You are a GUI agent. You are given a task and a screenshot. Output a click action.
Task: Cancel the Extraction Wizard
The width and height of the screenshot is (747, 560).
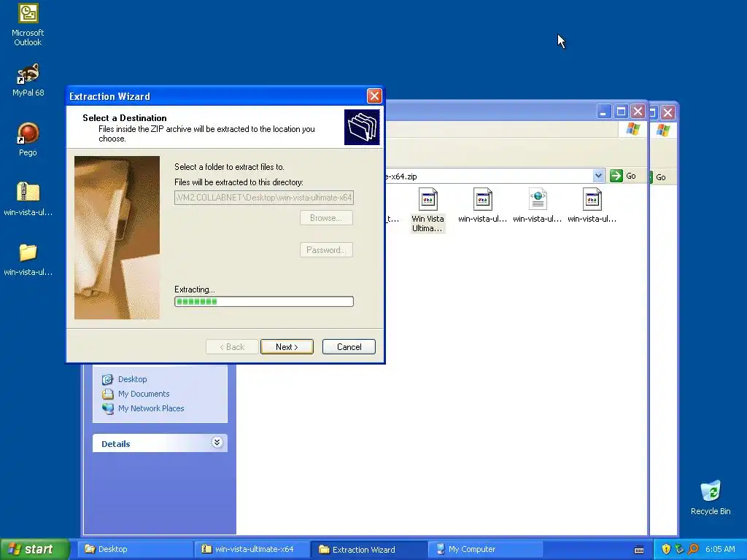point(349,346)
